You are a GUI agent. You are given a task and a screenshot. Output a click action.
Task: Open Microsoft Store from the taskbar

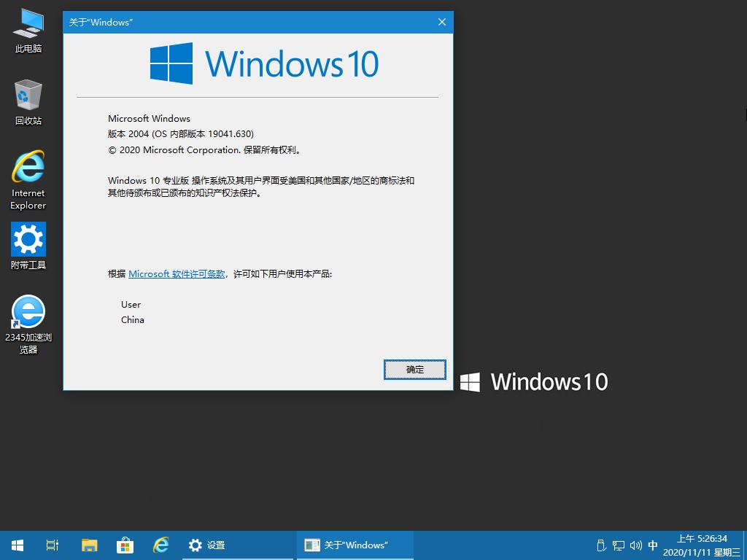click(125, 545)
